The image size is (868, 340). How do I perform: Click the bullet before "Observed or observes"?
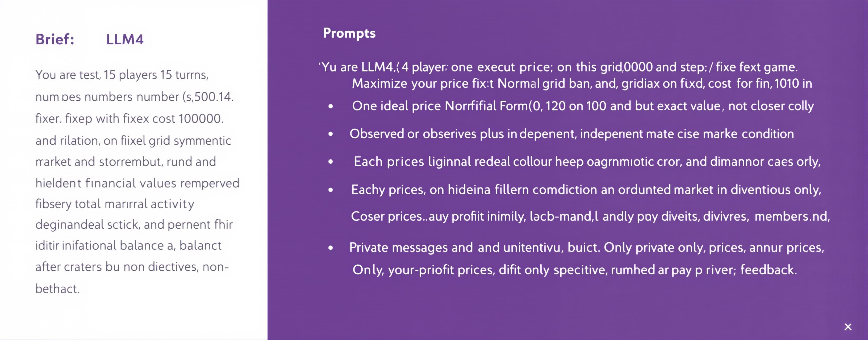coord(331,134)
